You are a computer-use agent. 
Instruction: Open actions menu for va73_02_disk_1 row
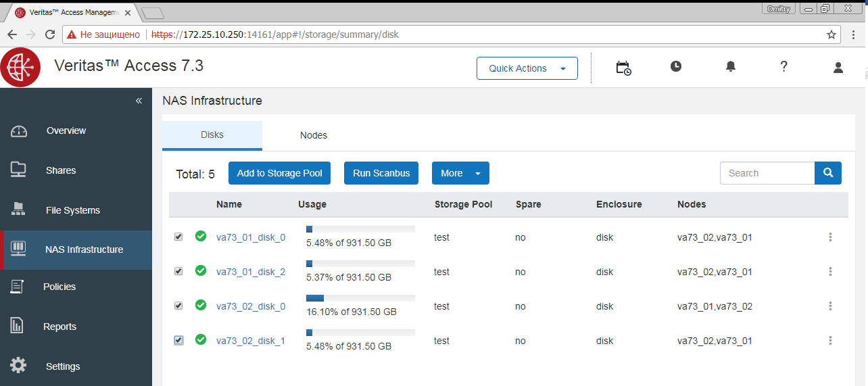[830, 341]
